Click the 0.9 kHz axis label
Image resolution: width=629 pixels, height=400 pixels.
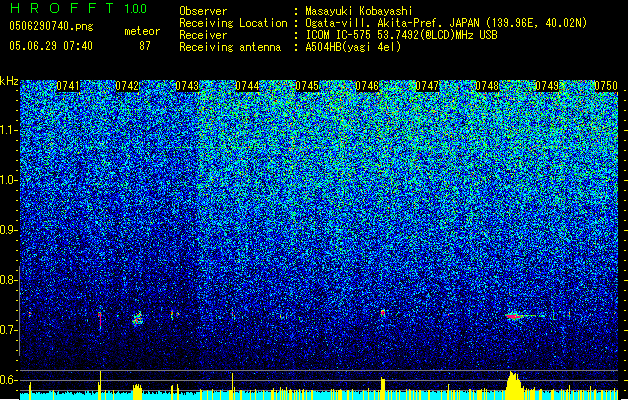pyautogui.click(x=8, y=230)
